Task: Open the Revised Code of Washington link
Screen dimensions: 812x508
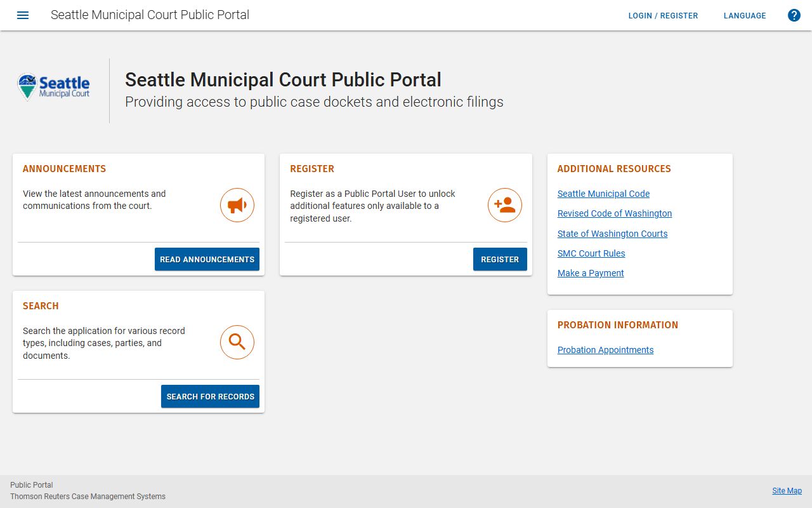Action: click(x=615, y=213)
